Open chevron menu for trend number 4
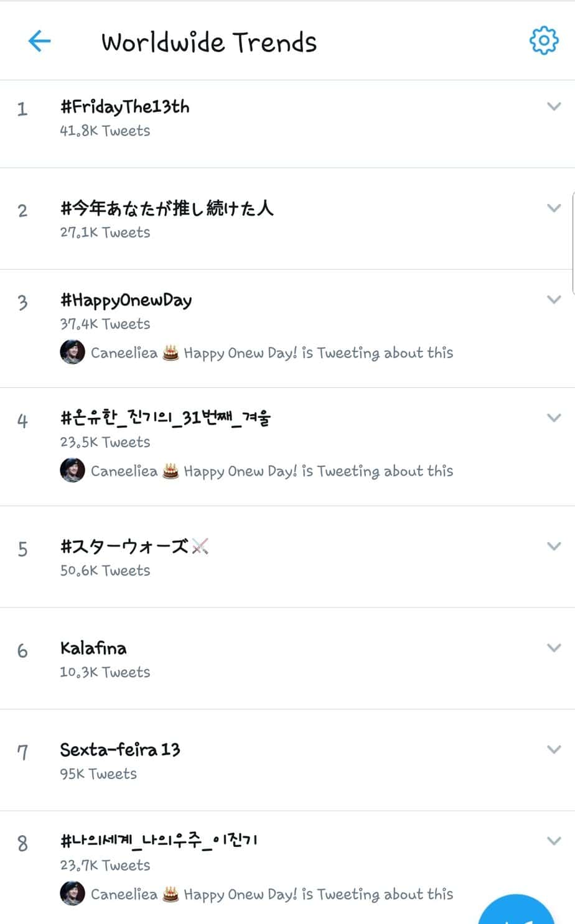The width and height of the screenshot is (575, 924). tap(553, 418)
